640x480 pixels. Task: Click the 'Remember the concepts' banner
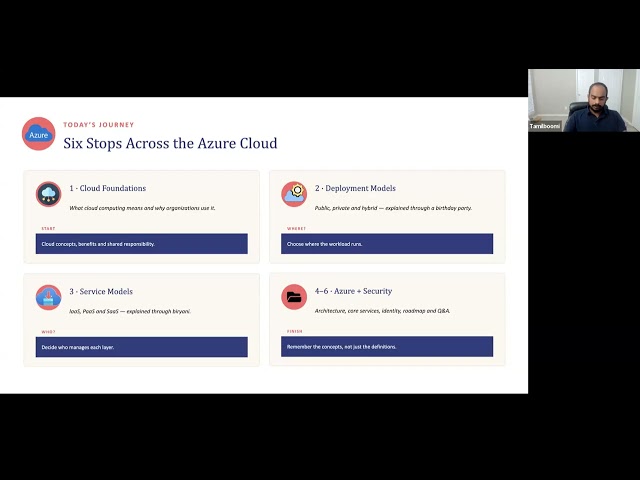point(387,347)
